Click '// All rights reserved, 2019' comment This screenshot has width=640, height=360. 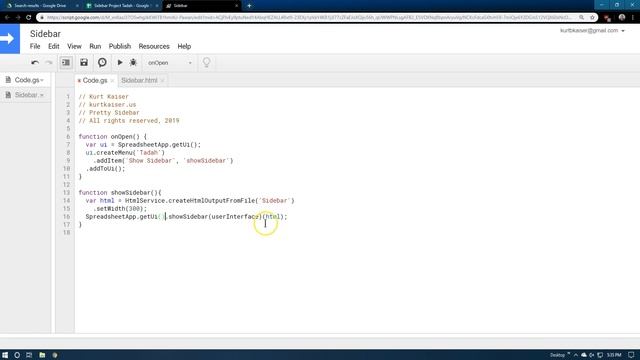[129, 121]
